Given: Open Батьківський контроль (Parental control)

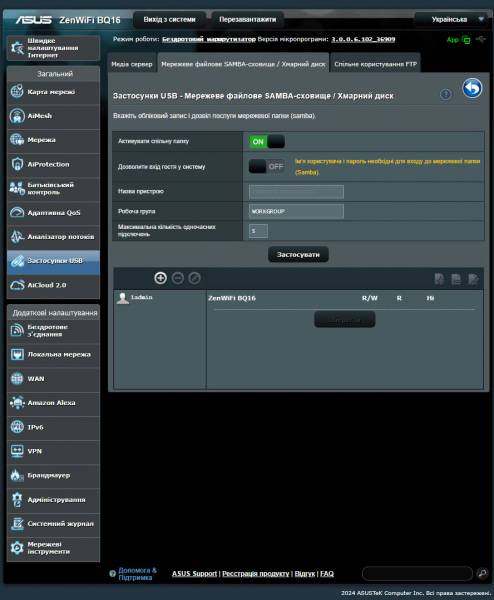Looking at the screenshot, I should (x=53, y=188).
